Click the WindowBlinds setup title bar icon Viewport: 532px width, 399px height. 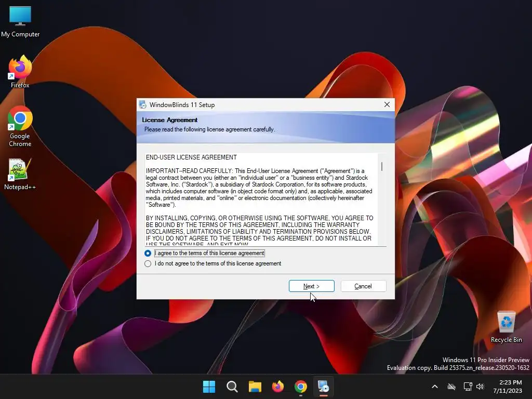(x=143, y=104)
